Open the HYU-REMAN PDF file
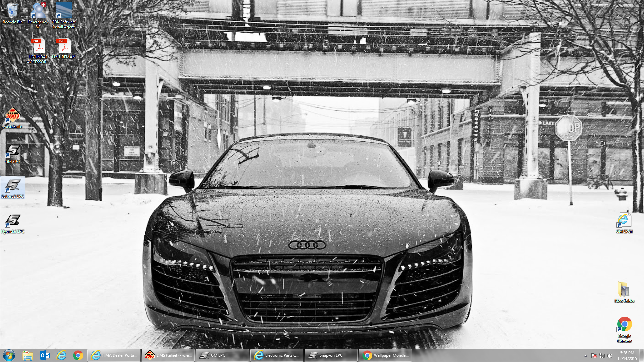Viewport: 644px width, 362px height. 64,49
